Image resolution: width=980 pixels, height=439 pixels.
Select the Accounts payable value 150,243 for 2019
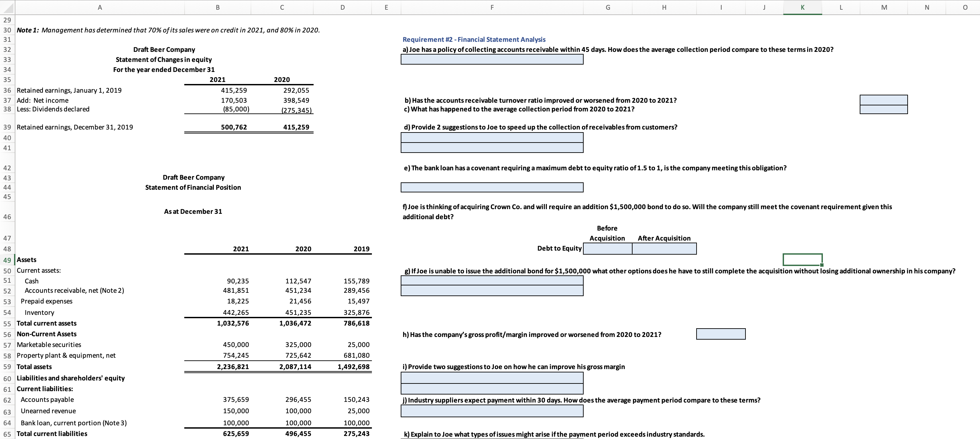pyautogui.click(x=356, y=399)
